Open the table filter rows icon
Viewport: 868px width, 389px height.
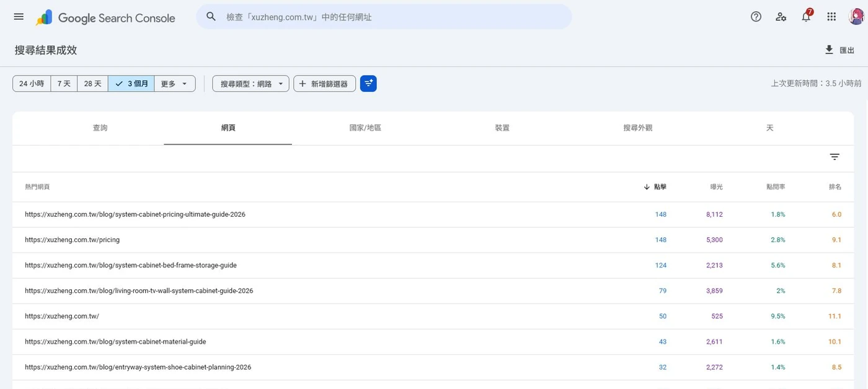tap(835, 157)
